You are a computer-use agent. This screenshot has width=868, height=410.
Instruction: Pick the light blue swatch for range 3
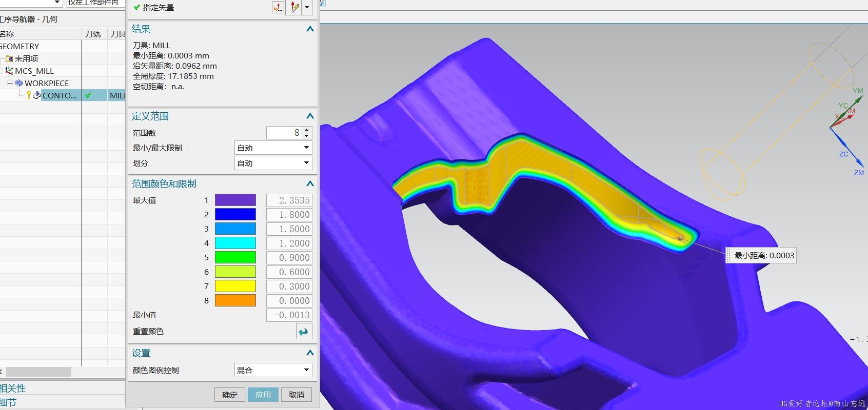235,229
